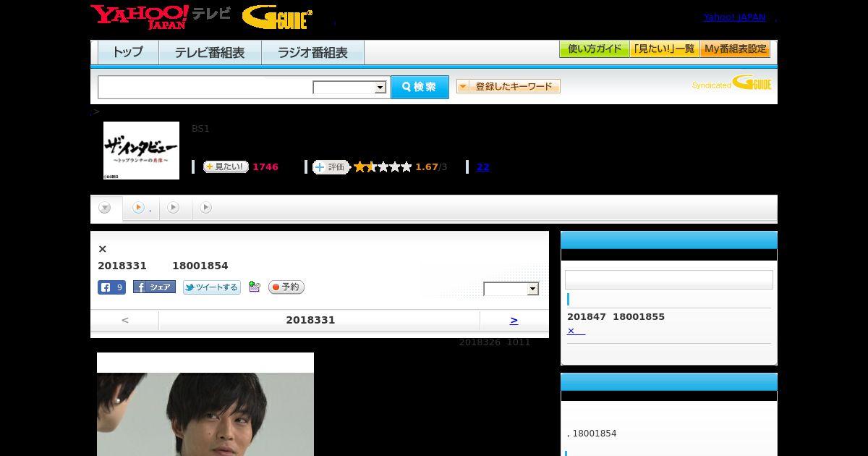Open the Yahoo! JAPAN link

[x=734, y=17]
